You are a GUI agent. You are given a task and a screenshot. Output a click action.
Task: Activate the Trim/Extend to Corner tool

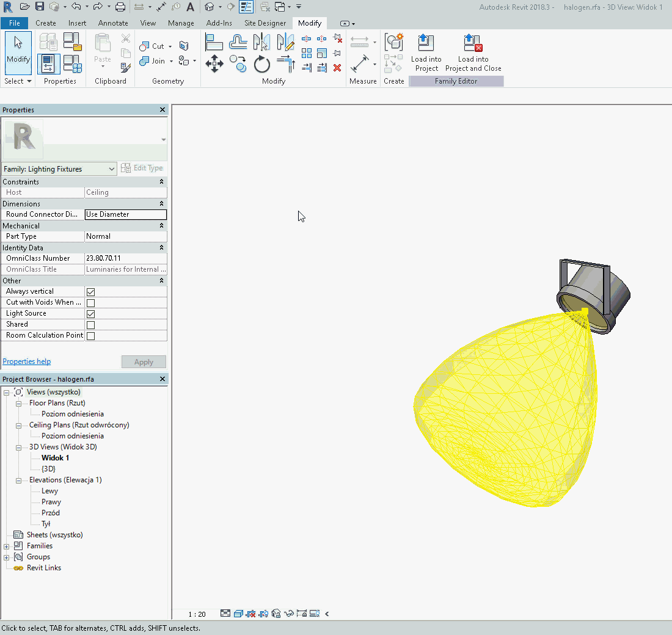[285, 64]
